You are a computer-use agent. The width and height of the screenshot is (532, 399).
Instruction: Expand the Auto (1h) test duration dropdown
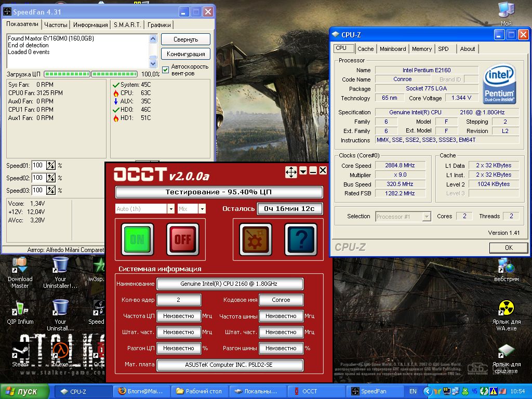pos(170,209)
